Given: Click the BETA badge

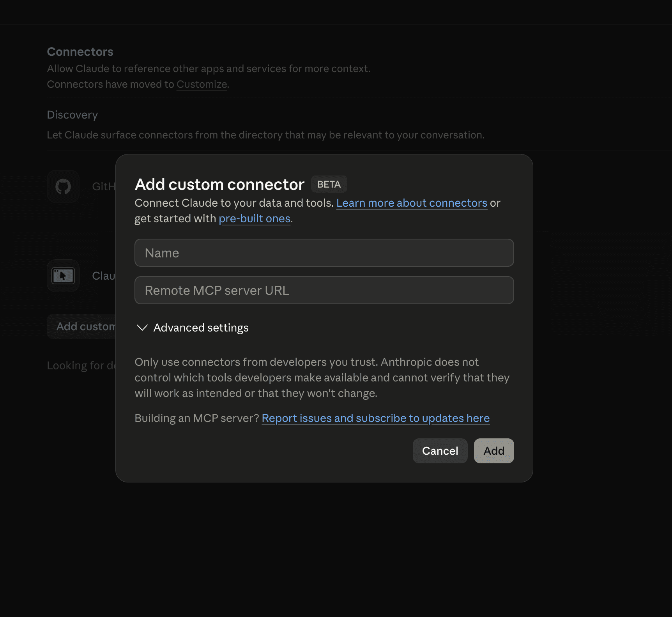Looking at the screenshot, I should point(329,184).
